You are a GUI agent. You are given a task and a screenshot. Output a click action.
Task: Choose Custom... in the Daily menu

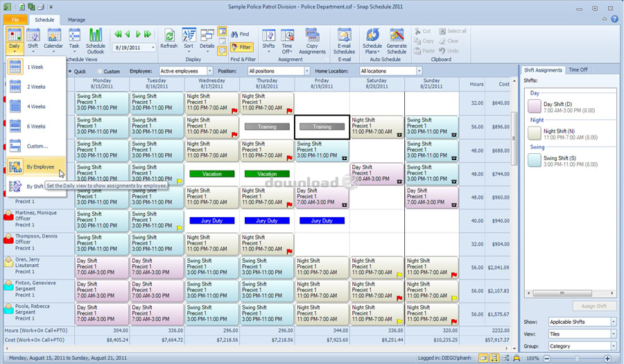(x=36, y=146)
